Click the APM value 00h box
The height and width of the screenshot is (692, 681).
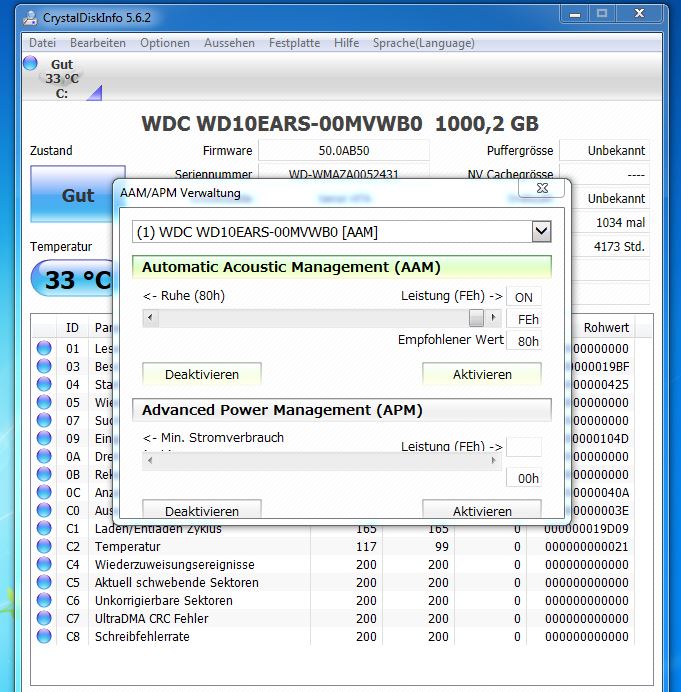click(524, 478)
